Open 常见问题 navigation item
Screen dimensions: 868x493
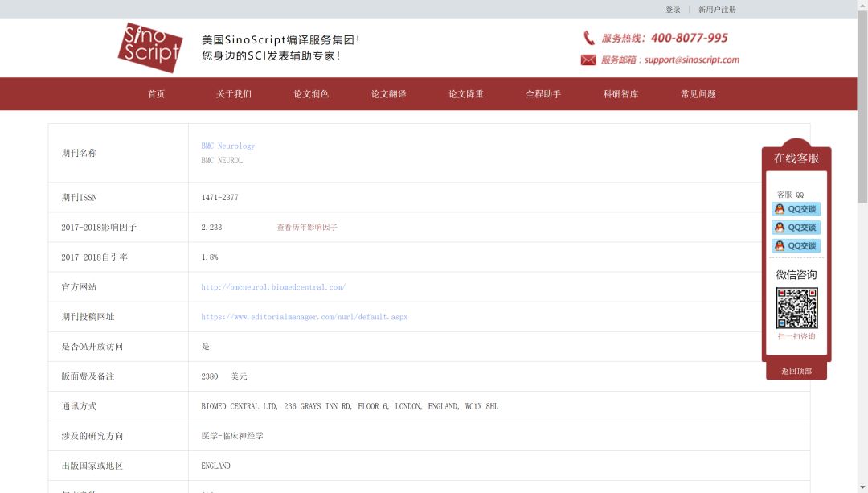[697, 93]
